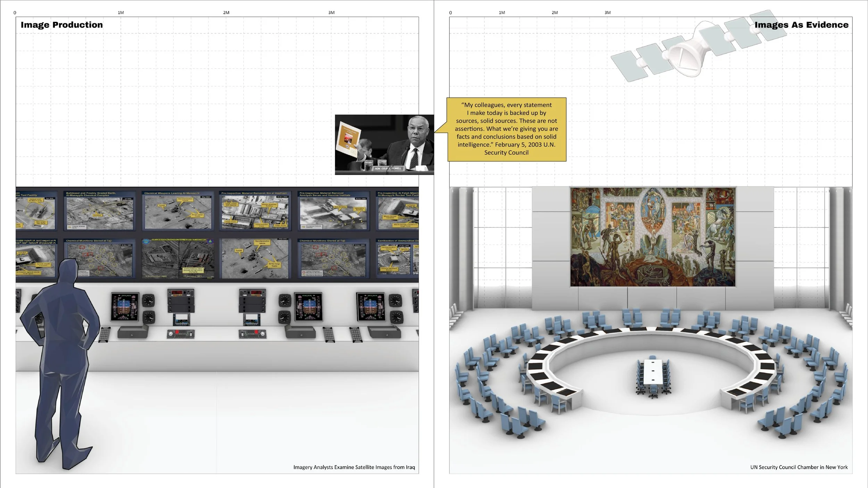This screenshot has height=488, width=868.
Task: Switch to the 'Image Production' panel
Action: click(x=62, y=25)
